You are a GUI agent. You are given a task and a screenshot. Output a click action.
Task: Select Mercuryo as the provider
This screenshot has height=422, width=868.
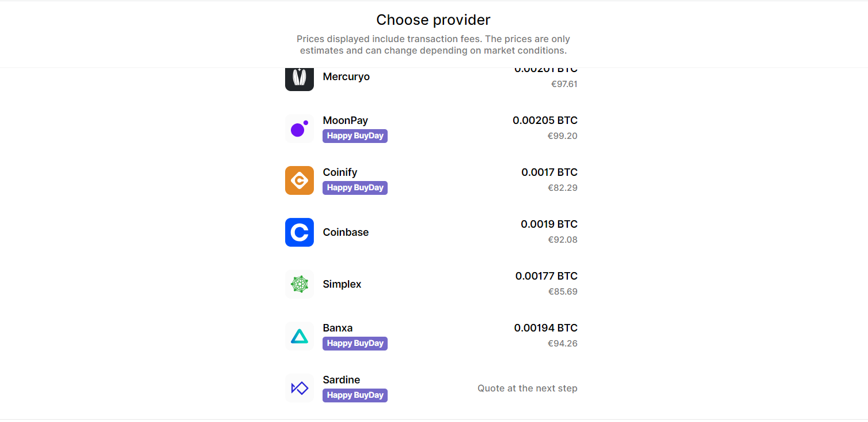tap(346, 77)
